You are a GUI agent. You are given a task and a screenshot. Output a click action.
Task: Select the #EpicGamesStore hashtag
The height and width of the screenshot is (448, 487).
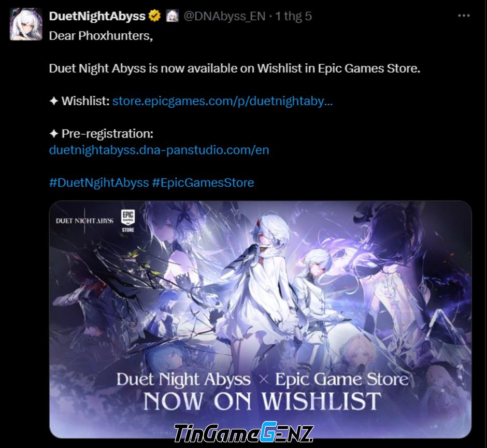[203, 183]
